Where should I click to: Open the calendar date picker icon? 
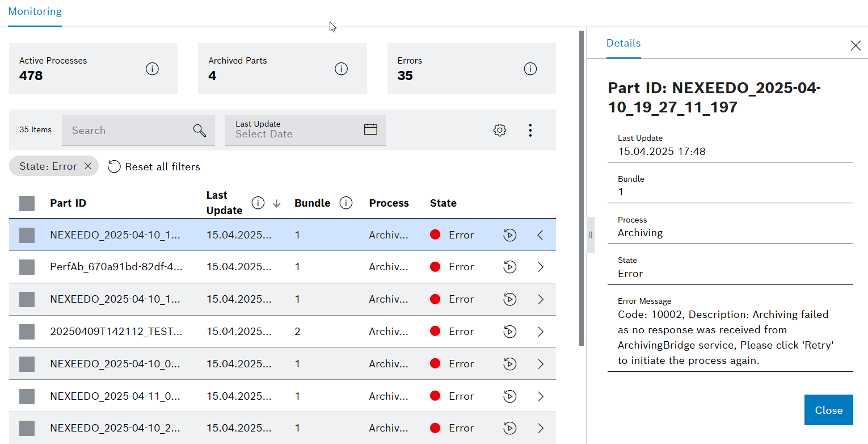point(370,129)
